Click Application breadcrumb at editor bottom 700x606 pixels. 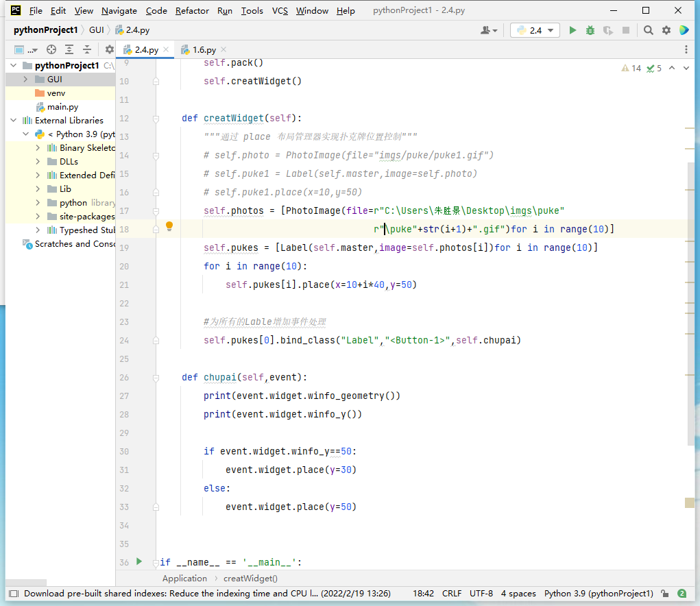click(184, 579)
